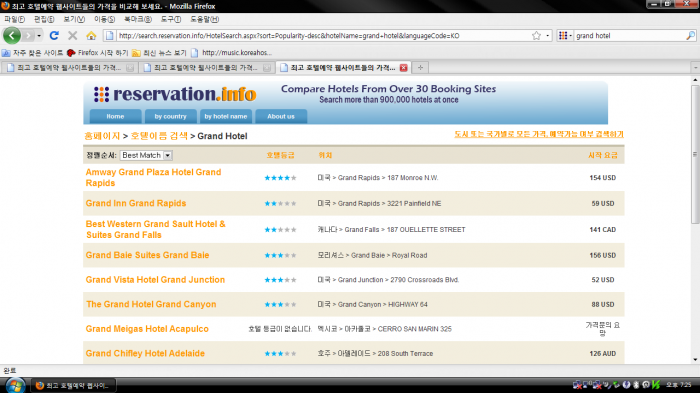Image resolution: width=700 pixels, height=393 pixels.
Task: Click the 호텔이름 검색 breadcrumb link
Action: [x=159, y=136]
